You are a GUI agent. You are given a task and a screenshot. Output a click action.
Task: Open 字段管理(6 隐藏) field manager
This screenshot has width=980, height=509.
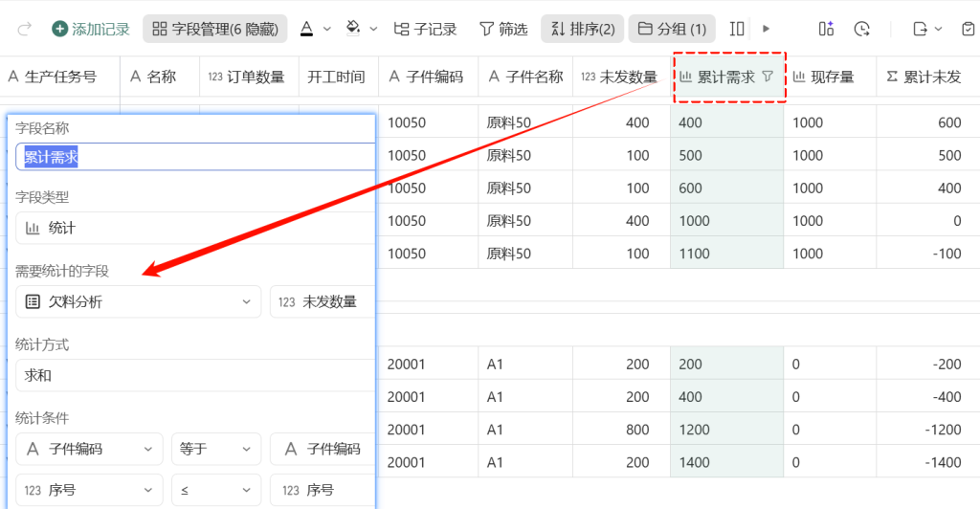coord(215,29)
